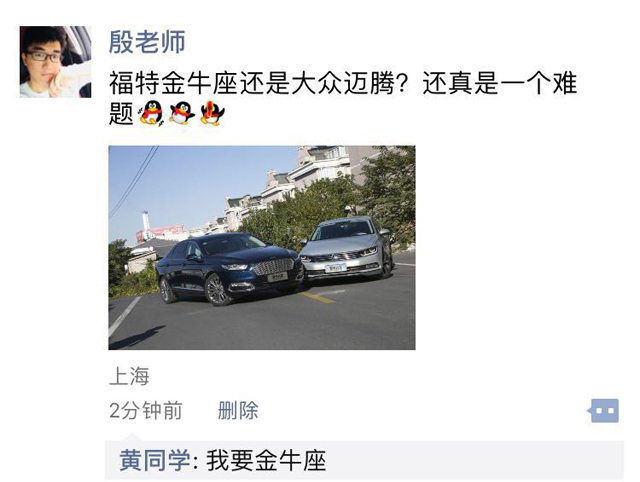Click the character 题 before the emojis

point(122,113)
